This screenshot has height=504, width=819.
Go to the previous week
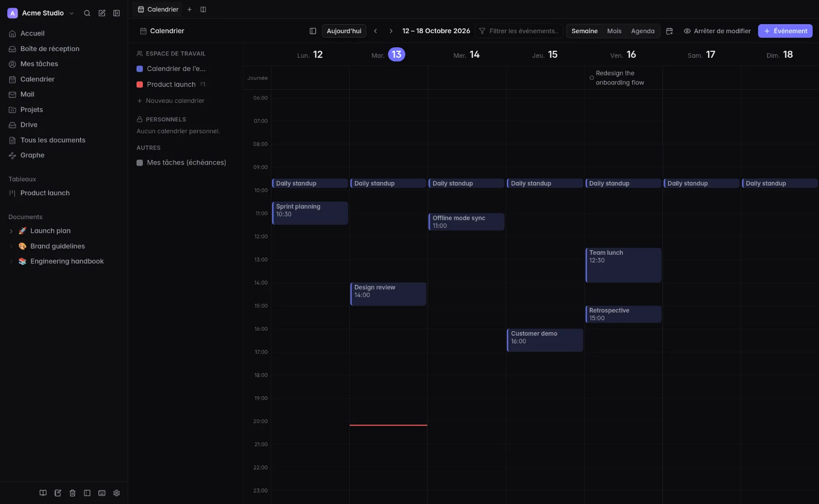pos(375,31)
